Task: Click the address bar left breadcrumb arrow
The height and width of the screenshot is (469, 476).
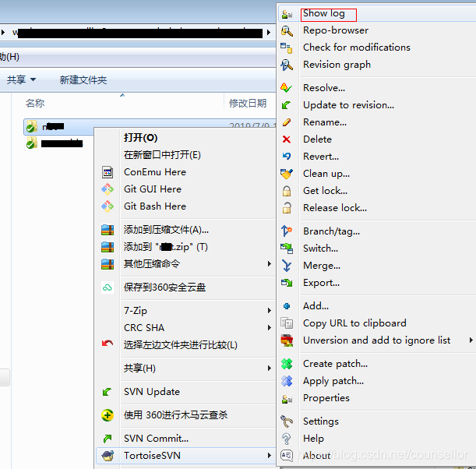Action: pos(3,32)
